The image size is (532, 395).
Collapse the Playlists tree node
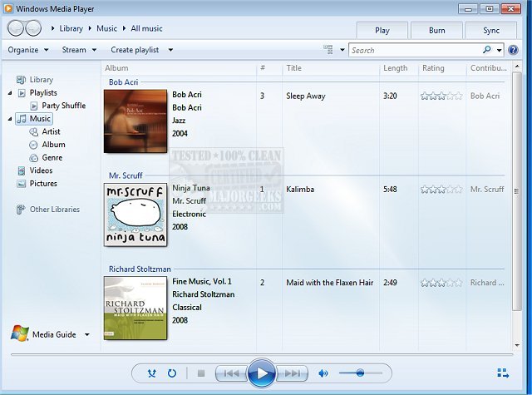pos(10,93)
